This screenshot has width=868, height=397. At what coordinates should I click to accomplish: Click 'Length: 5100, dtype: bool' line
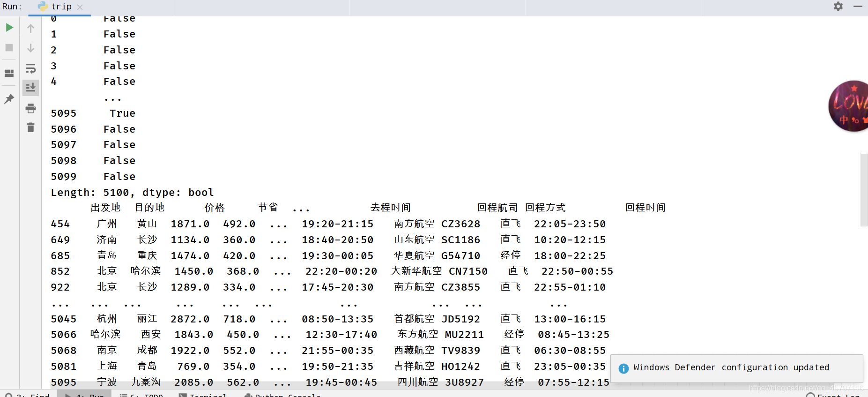132,192
